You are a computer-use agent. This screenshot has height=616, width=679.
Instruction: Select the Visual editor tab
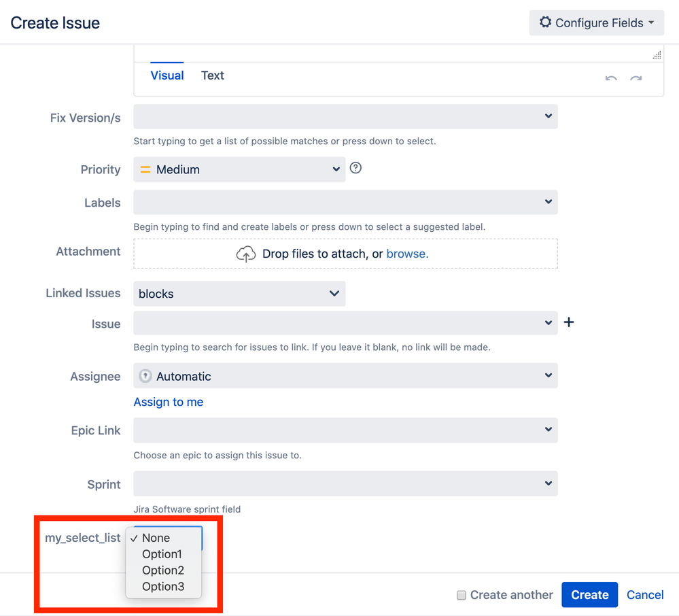[x=167, y=75]
